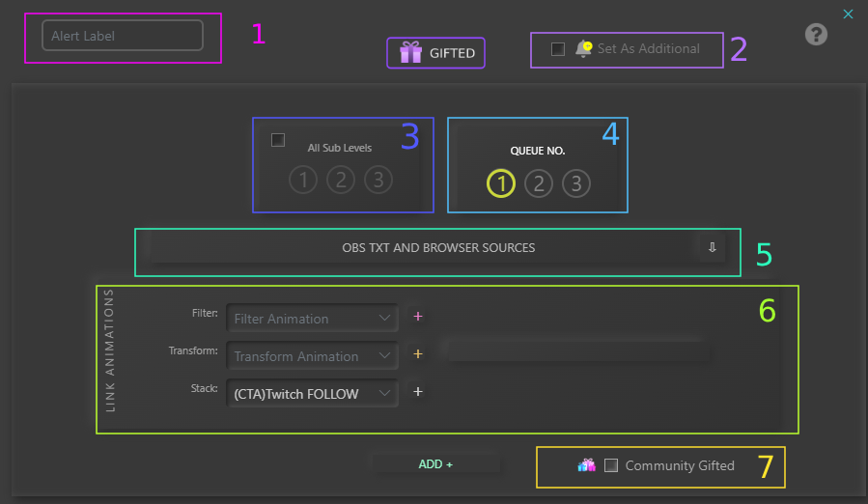Open the Transform Animation dropdown
The width and height of the screenshot is (868, 504).
[x=313, y=355]
